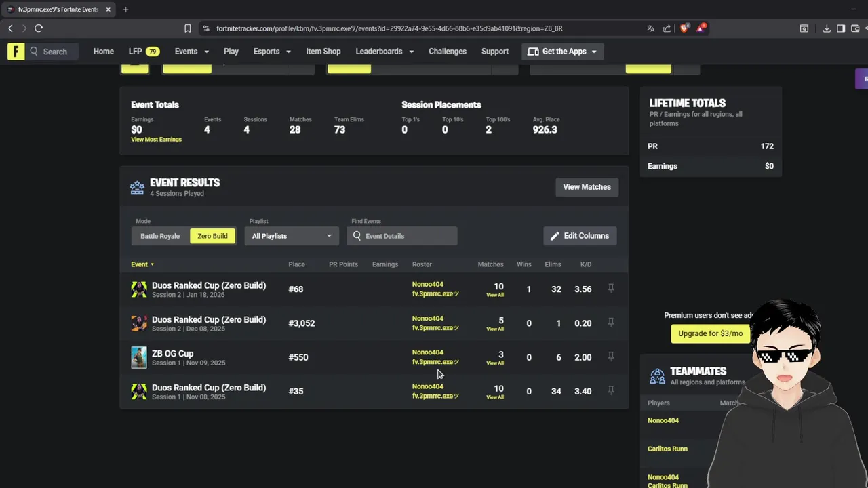Click View All under 3 matches row
Viewport: 868px width, 488px height.
[495, 363]
